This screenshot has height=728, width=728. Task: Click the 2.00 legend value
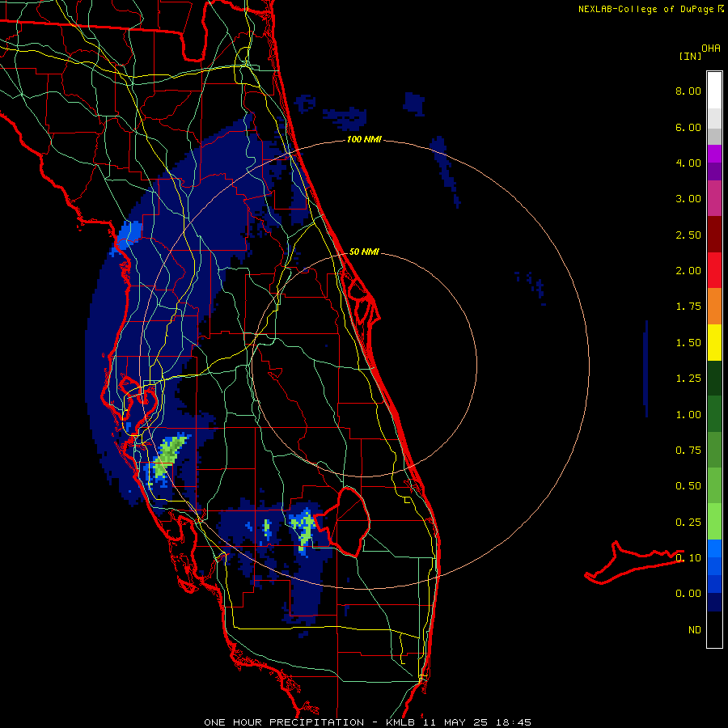(x=688, y=271)
